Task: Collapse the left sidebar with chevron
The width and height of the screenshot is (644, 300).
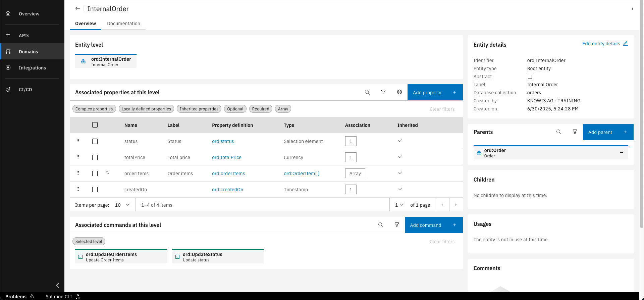Action: point(58,285)
